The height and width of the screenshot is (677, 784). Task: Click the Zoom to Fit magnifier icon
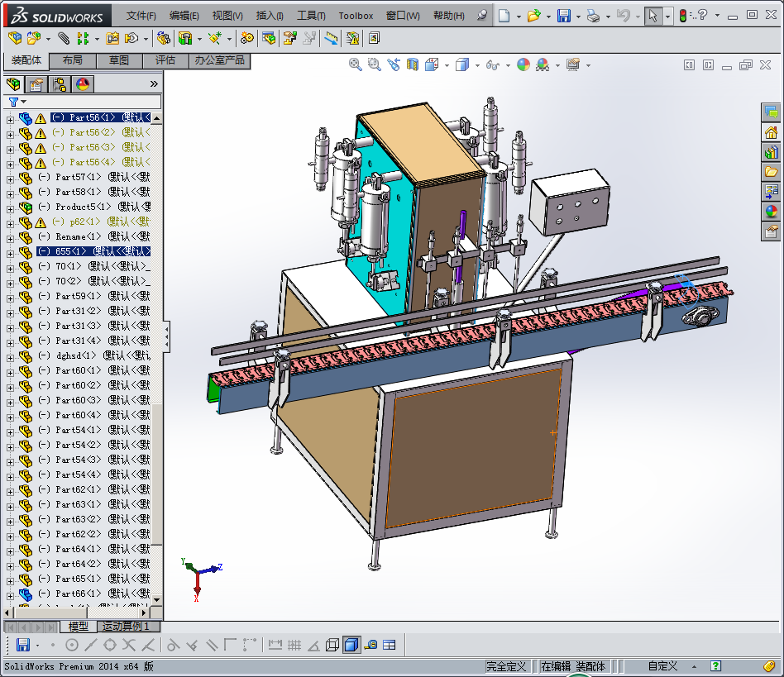click(356, 65)
